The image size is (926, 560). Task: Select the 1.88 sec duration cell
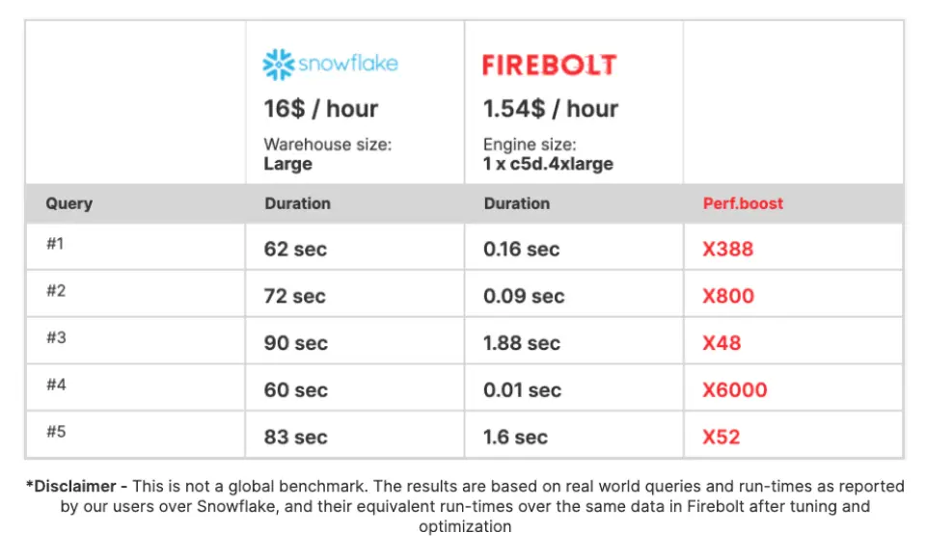pos(521,343)
